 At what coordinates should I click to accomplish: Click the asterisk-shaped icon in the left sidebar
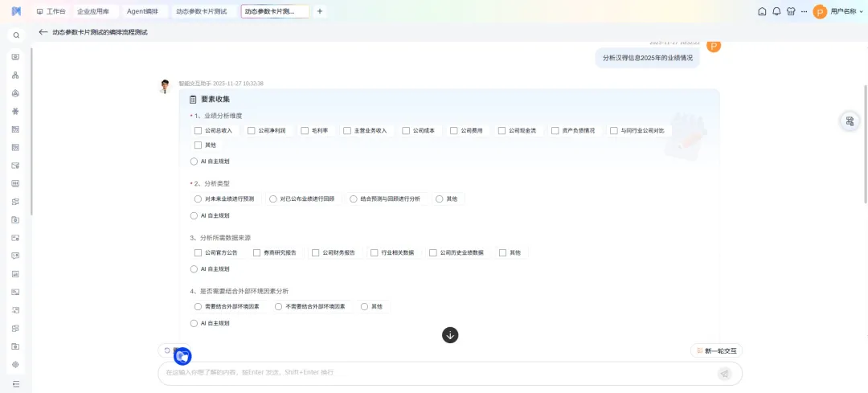(x=15, y=111)
